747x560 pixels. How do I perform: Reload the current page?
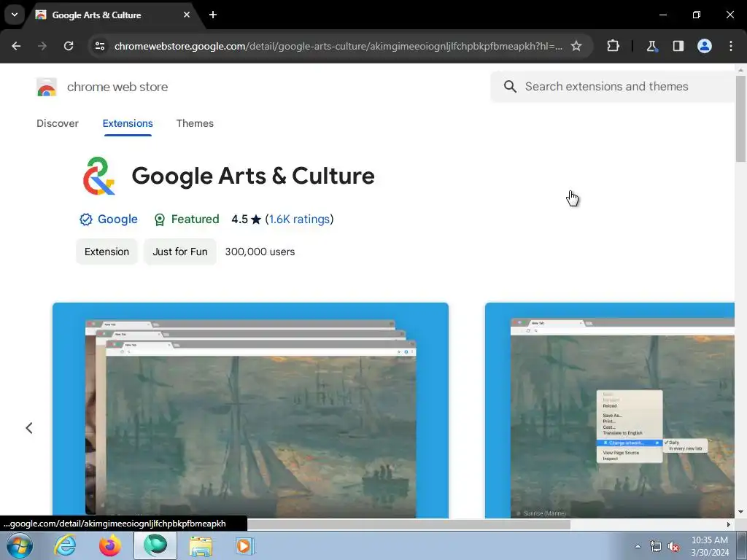click(69, 46)
